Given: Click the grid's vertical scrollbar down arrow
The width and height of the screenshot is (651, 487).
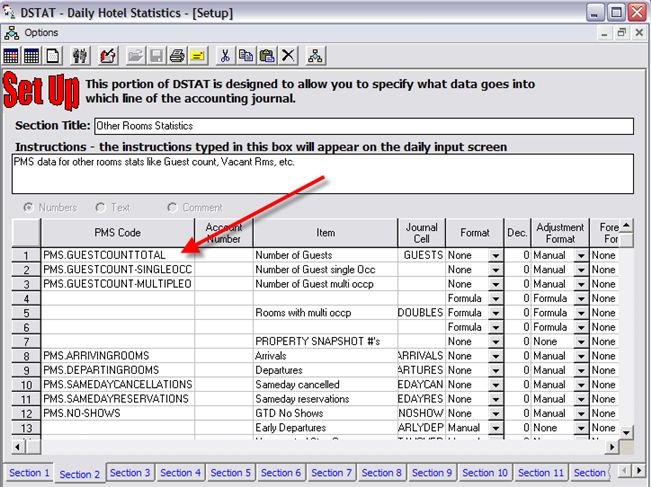Looking at the screenshot, I should 626,432.
